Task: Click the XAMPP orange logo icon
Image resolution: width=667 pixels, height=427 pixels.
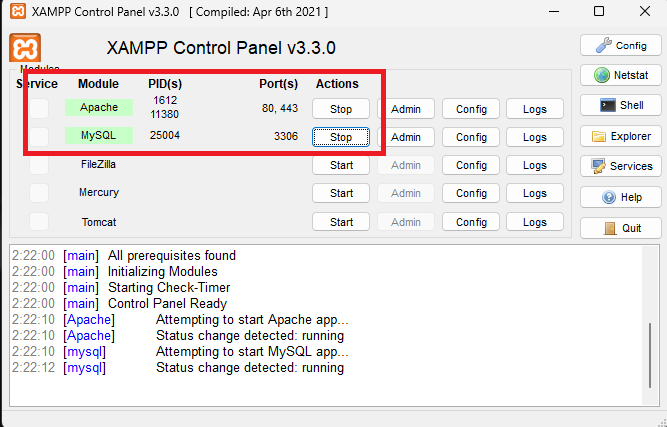Action: click(x=25, y=47)
